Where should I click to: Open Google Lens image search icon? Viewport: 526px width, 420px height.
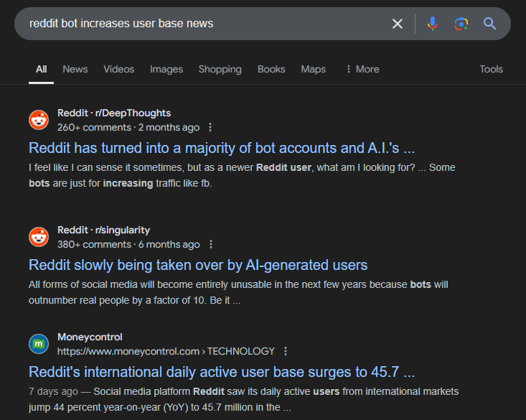pos(461,24)
